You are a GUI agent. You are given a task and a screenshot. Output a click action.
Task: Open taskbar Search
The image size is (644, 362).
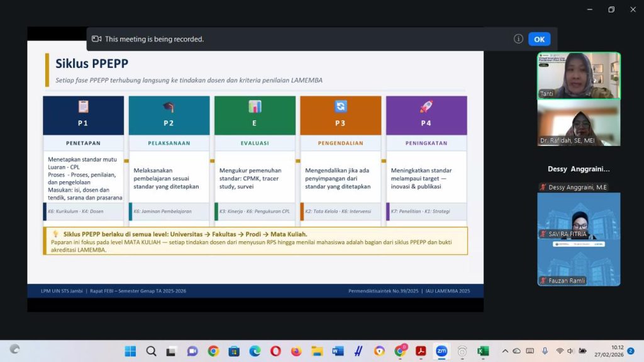151,351
